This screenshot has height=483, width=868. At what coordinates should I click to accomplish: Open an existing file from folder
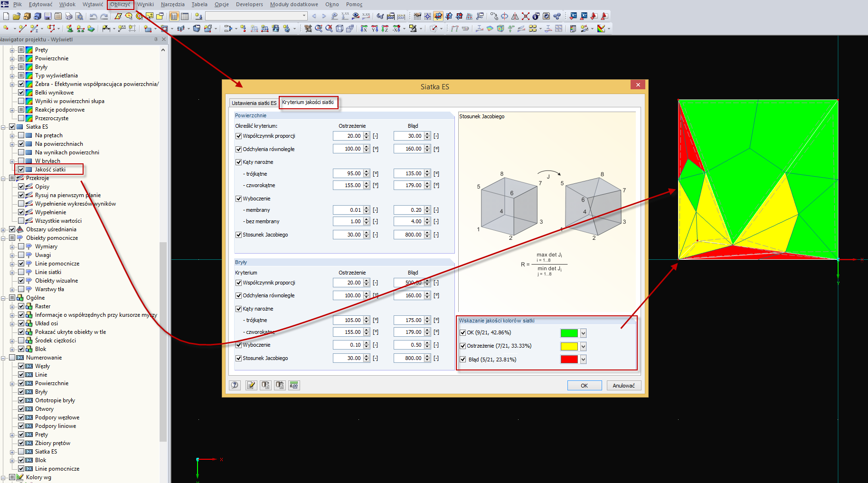click(x=17, y=16)
